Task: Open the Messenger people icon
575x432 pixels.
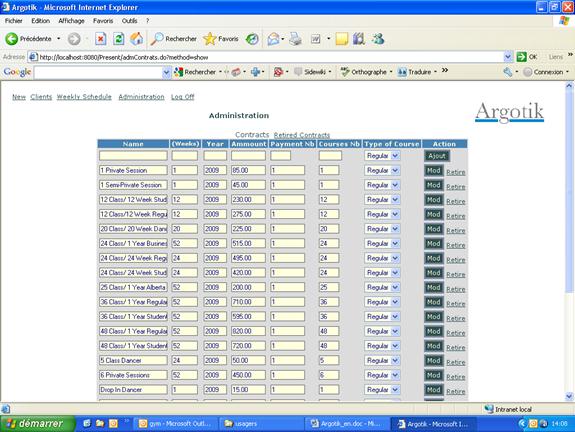Action: point(378,39)
